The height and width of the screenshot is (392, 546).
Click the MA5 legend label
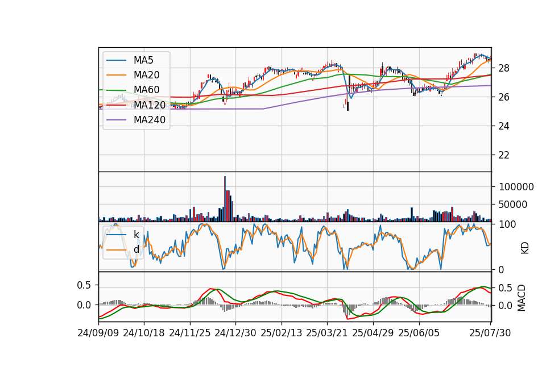[143, 60]
